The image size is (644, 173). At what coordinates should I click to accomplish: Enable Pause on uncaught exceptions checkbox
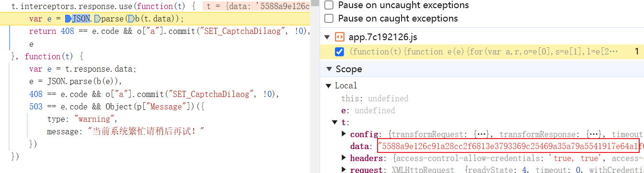click(329, 6)
